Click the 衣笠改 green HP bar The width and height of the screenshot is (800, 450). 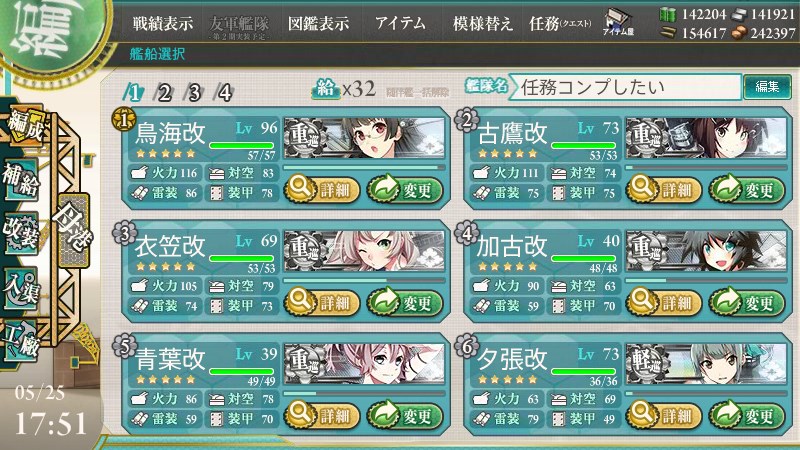[x=241, y=259]
